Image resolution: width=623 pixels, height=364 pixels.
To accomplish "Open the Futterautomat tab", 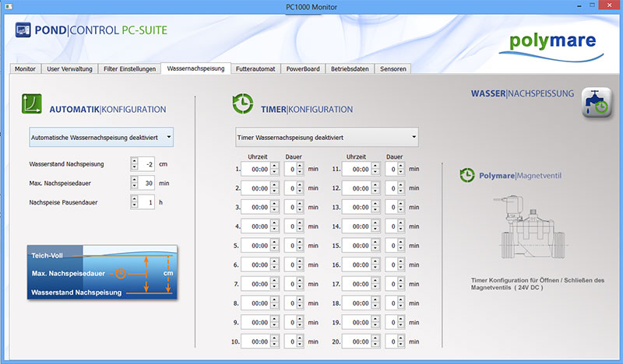I will (255, 69).
